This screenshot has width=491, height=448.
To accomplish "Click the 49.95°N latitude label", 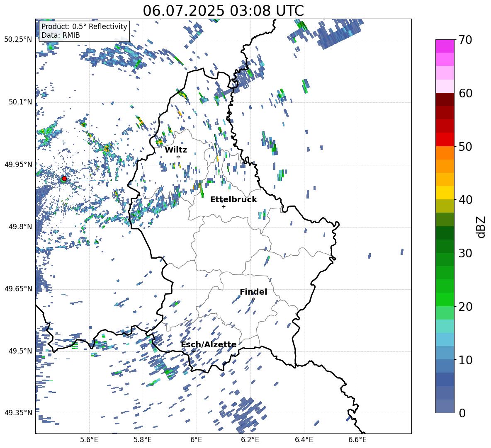I will coord(18,164).
